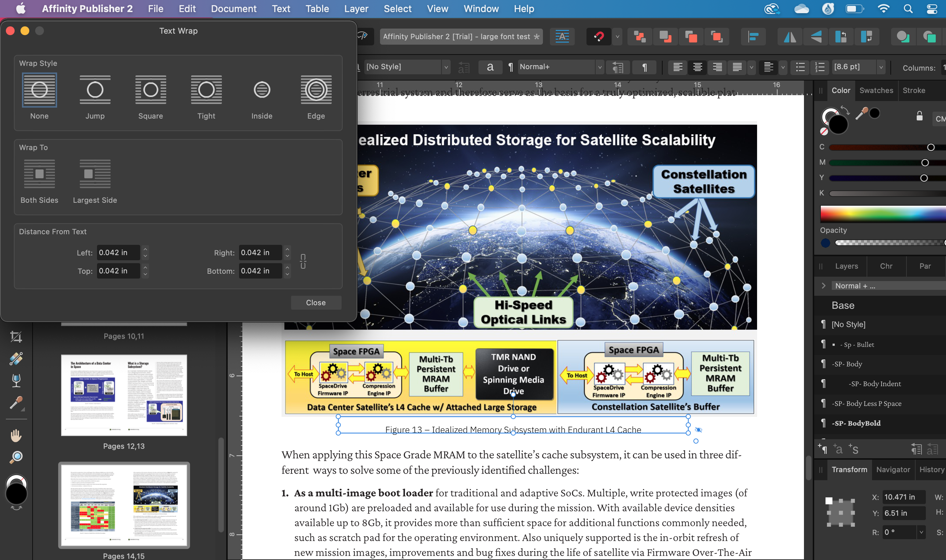Switch to the Navigator tab
The width and height of the screenshot is (946, 560).
893,470
